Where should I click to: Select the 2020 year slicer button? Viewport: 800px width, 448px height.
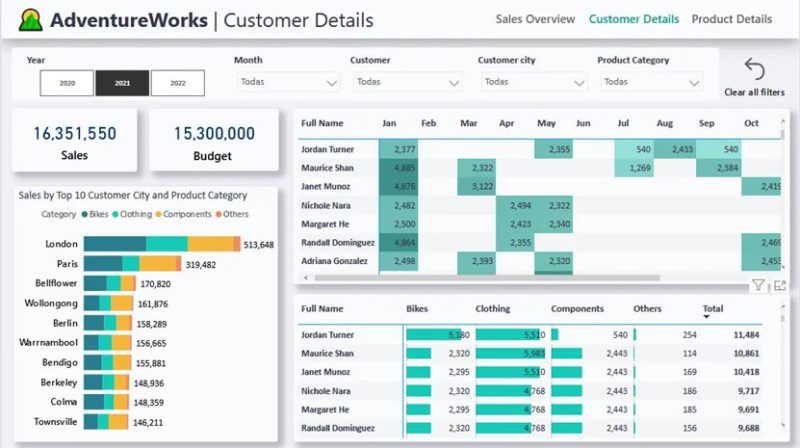click(x=67, y=83)
